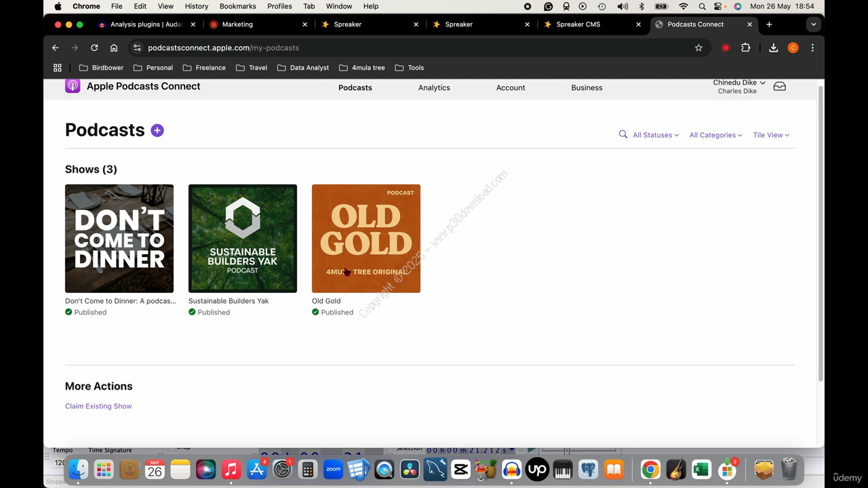The height and width of the screenshot is (488, 868).
Task: Open the Profiles menu in the menu bar
Action: click(x=279, y=6)
